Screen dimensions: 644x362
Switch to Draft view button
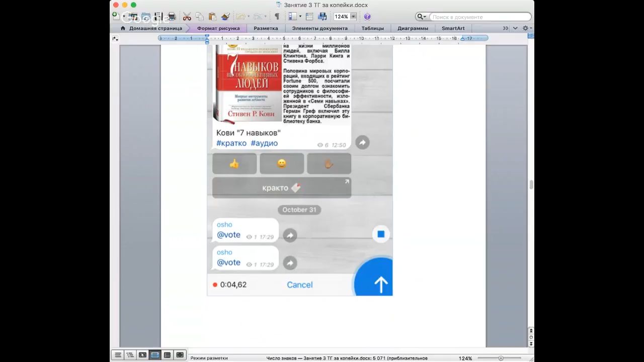tap(118, 355)
